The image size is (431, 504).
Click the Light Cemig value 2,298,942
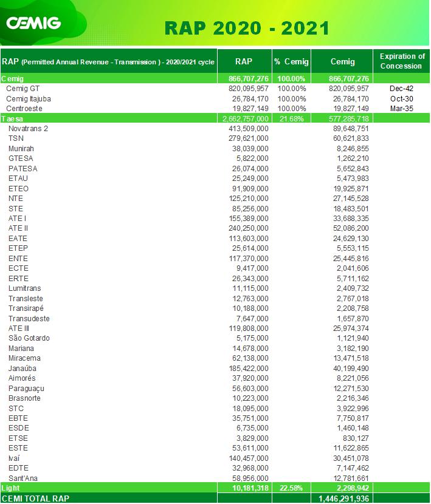353,488
